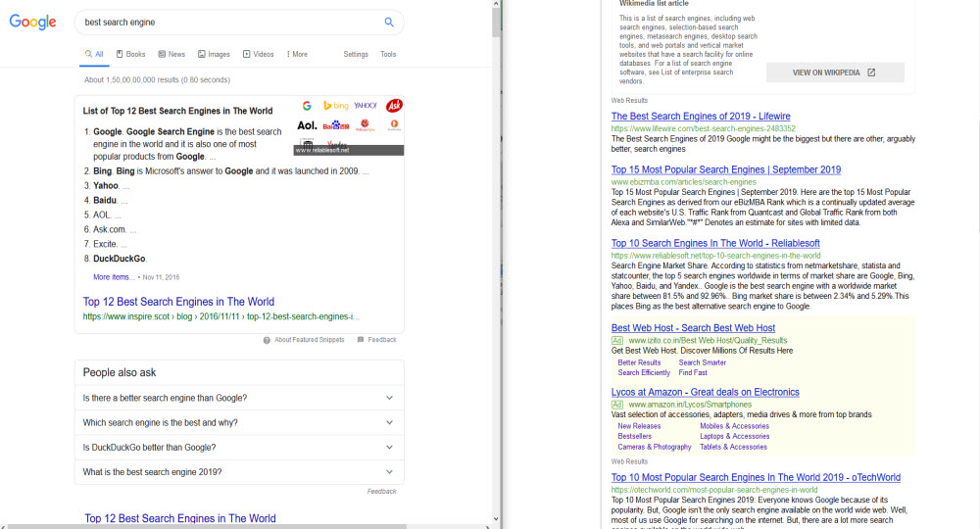Expand 'What is the best search engine 2019?'
The image size is (980, 529).
tap(239, 472)
